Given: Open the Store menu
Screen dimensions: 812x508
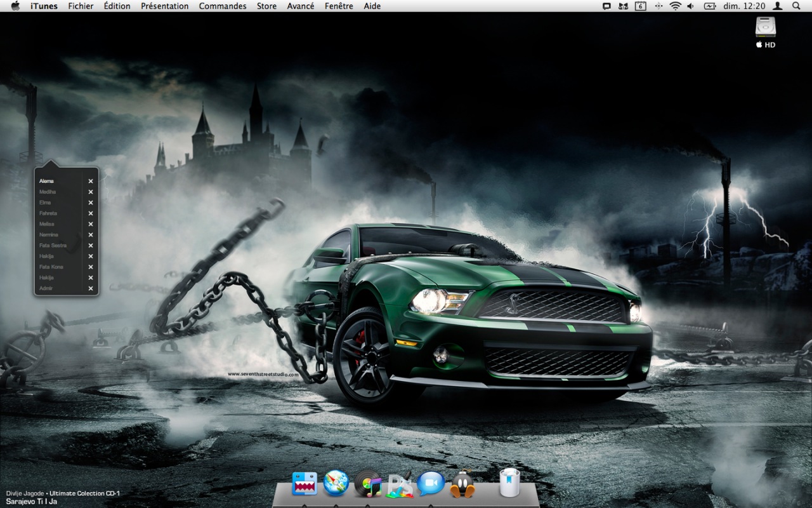Looking at the screenshot, I should click(x=266, y=6).
